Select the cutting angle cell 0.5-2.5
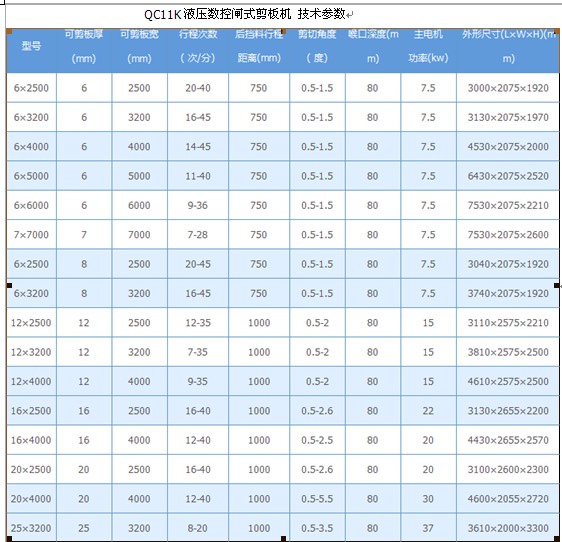The height and width of the screenshot is (542, 562). point(317,440)
